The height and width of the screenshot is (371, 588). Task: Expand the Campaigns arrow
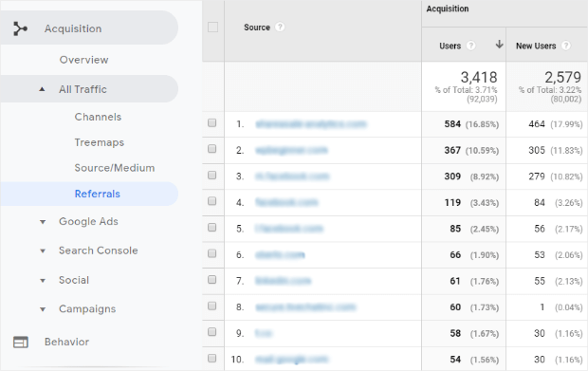point(43,309)
